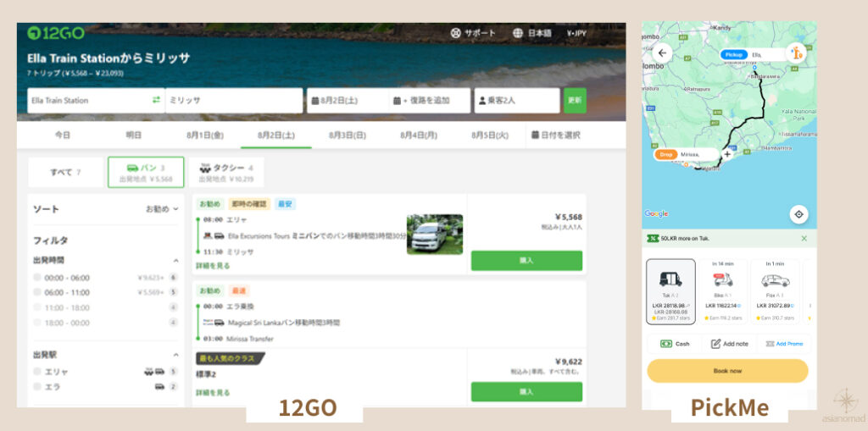The width and height of the screenshot is (868, 431).
Task: Choose Cash payment method in PickMe
Action: [x=675, y=344]
